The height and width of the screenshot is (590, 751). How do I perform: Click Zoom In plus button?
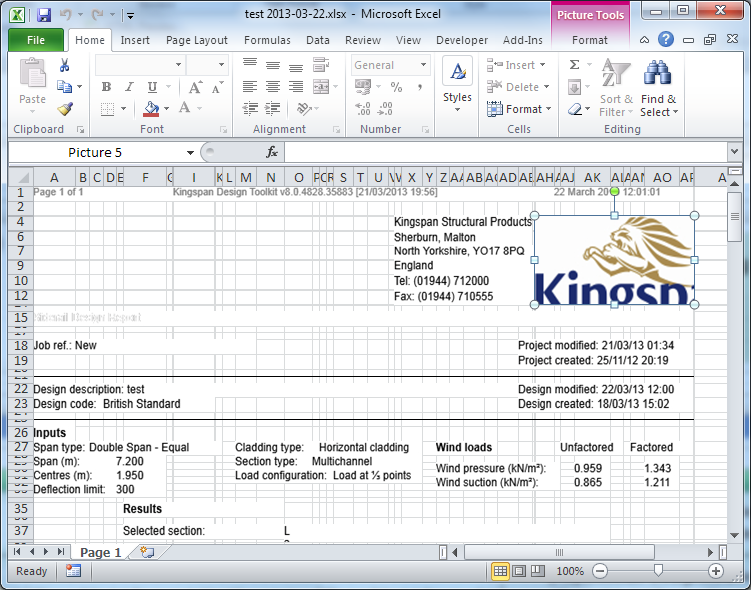[716, 571]
